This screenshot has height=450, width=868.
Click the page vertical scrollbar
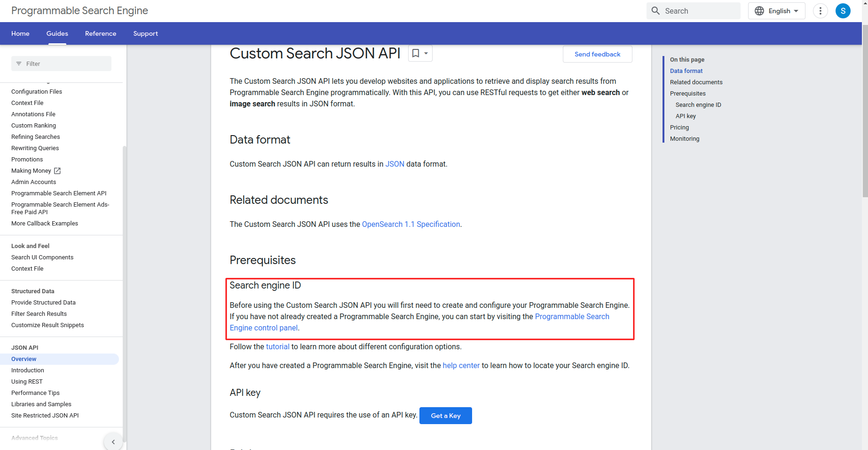coord(865,113)
